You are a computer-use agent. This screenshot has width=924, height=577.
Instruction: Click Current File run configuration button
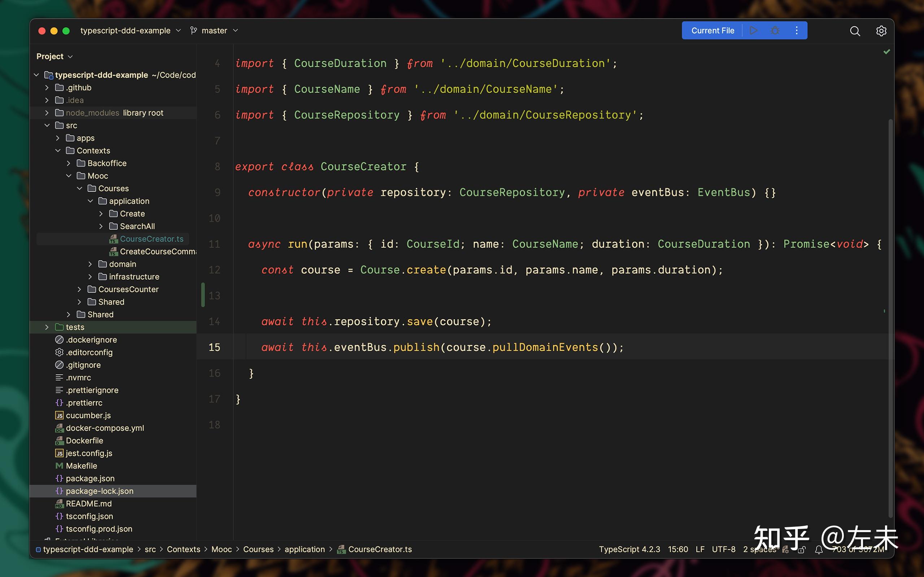coord(712,31)
